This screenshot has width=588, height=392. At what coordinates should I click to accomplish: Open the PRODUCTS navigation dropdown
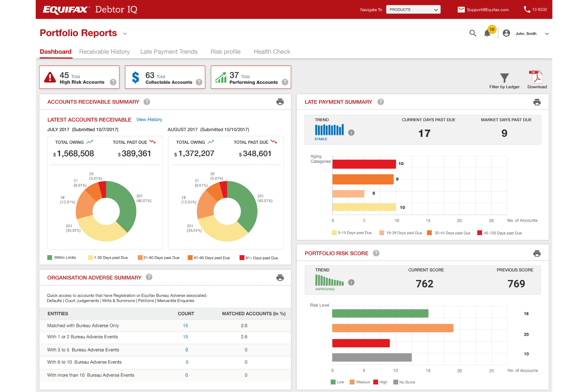coord(413,10)
